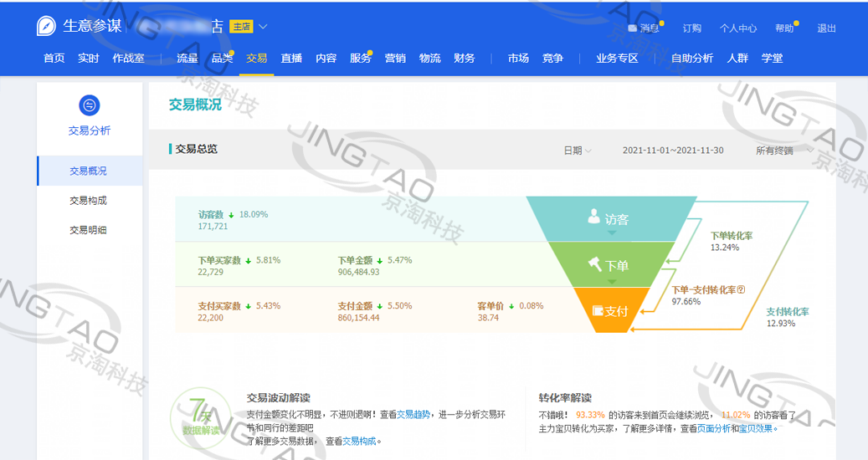
Task: Go to the 市场 navigation tab
Action: point(518,59)
